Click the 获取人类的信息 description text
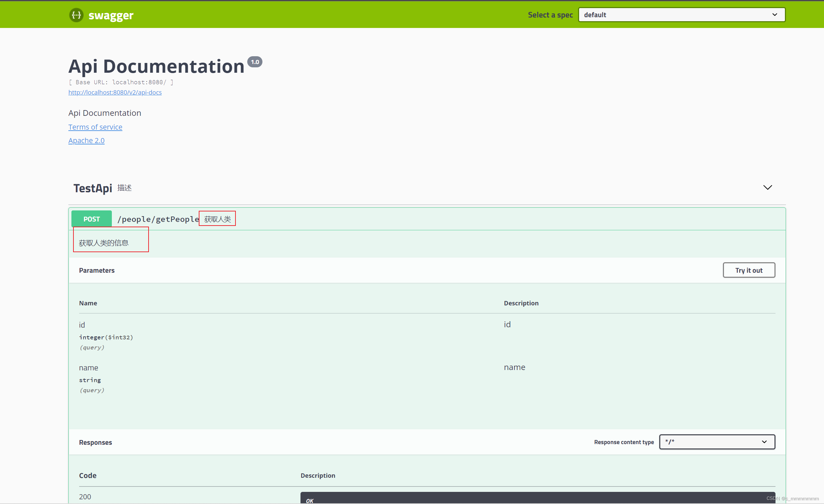 pos(103,243)
